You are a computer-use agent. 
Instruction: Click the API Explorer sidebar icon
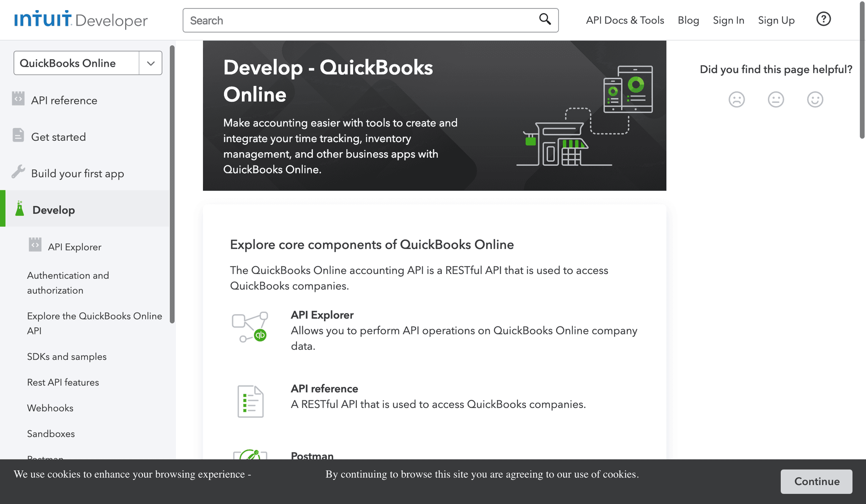click(36, 244)
